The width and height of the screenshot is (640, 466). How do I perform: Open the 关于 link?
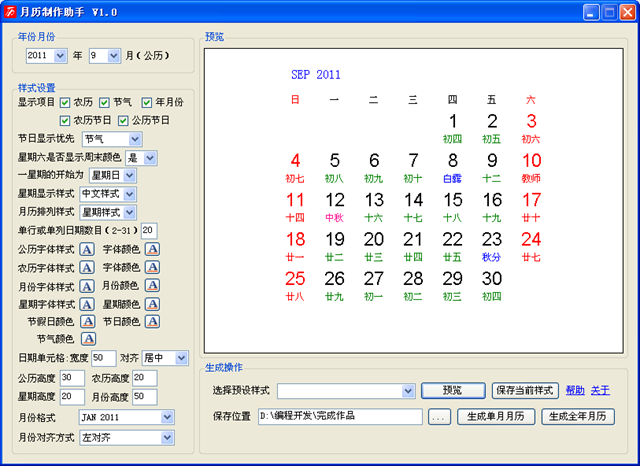pos(600,391)
